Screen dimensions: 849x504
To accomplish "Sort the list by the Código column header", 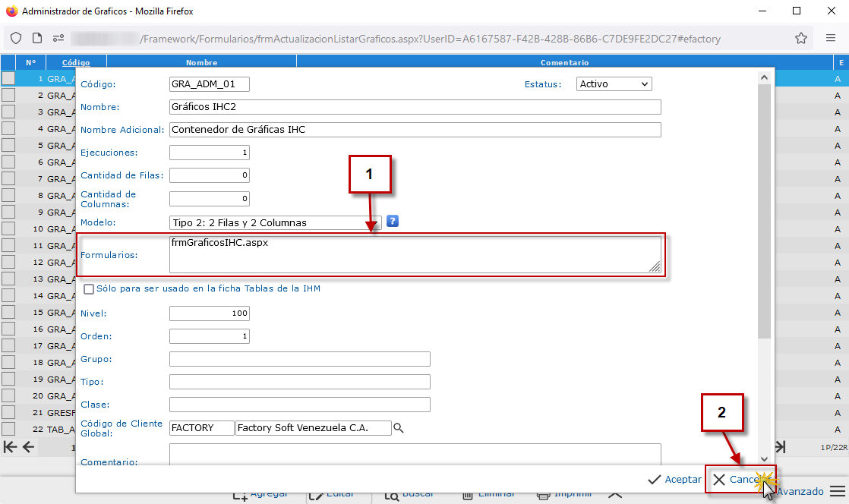I will (x=76, y=62).
